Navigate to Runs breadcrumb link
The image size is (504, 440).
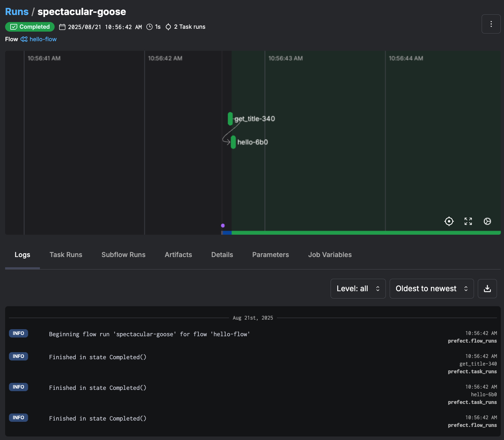pos(17,12)
